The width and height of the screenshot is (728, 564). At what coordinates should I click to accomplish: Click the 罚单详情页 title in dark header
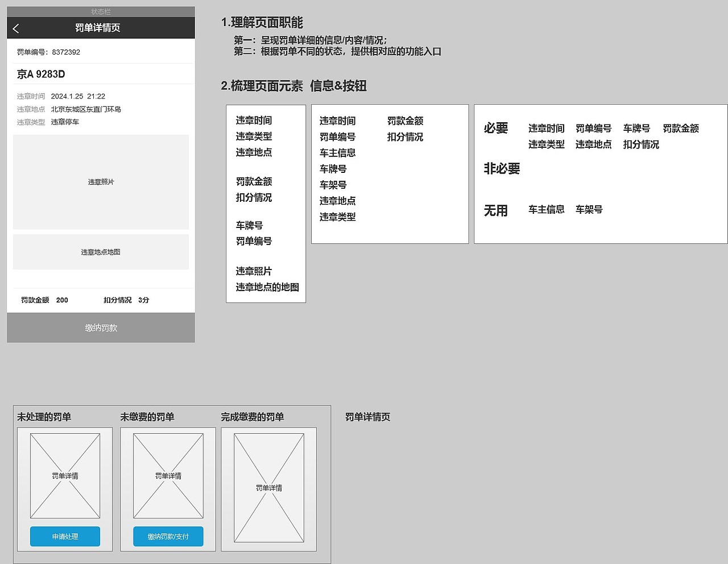pos(97,28)
